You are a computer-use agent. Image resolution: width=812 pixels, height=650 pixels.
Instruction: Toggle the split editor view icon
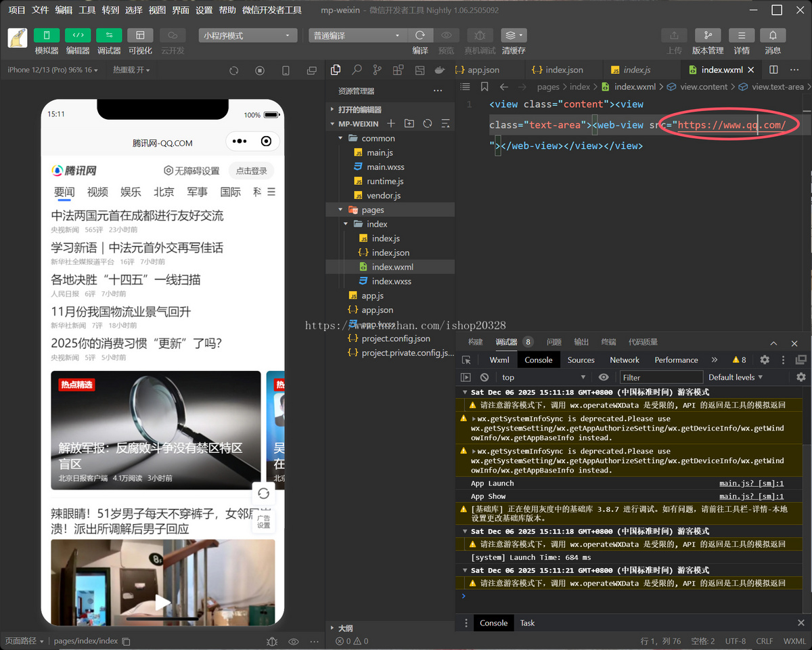point(773,70)
